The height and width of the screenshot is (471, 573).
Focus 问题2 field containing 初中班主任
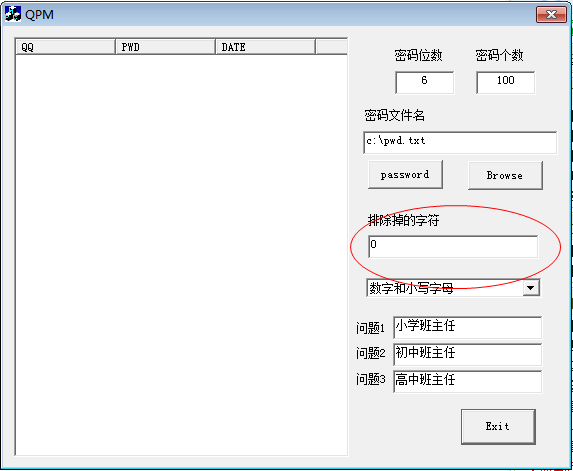tap(467, 354)
